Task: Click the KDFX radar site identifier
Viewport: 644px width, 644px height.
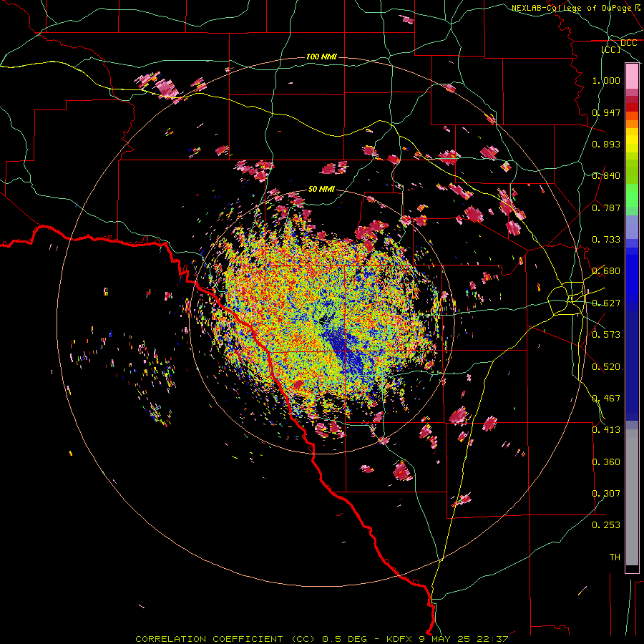Action: [x=401, y=639]
